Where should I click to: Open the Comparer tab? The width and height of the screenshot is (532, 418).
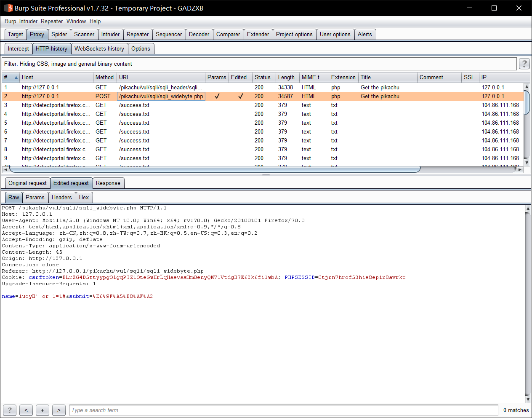tap(228, 35)
